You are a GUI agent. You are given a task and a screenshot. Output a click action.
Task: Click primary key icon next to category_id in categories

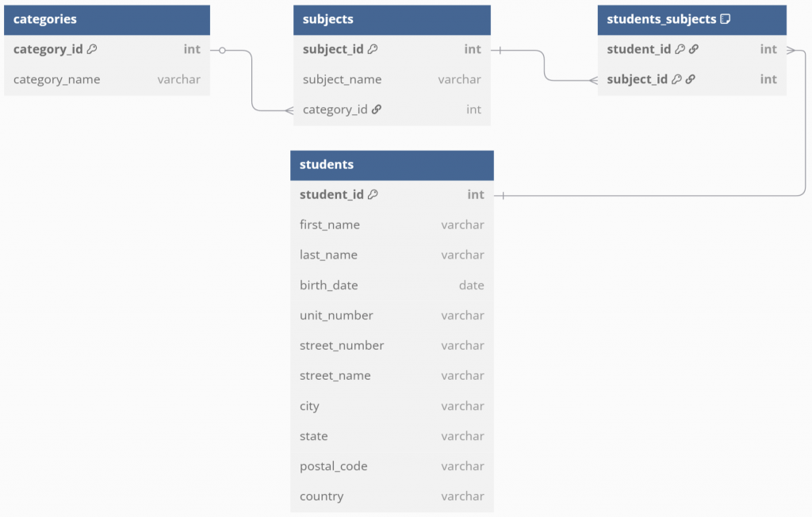[92, 49]
